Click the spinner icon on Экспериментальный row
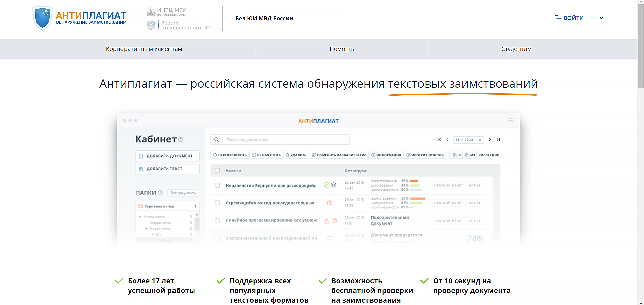 330,238
